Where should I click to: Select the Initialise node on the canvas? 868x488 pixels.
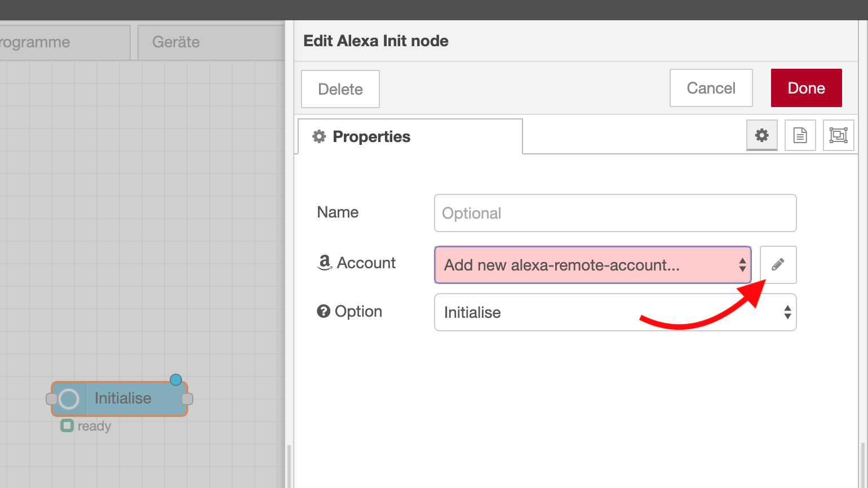[x=119, y=399]
